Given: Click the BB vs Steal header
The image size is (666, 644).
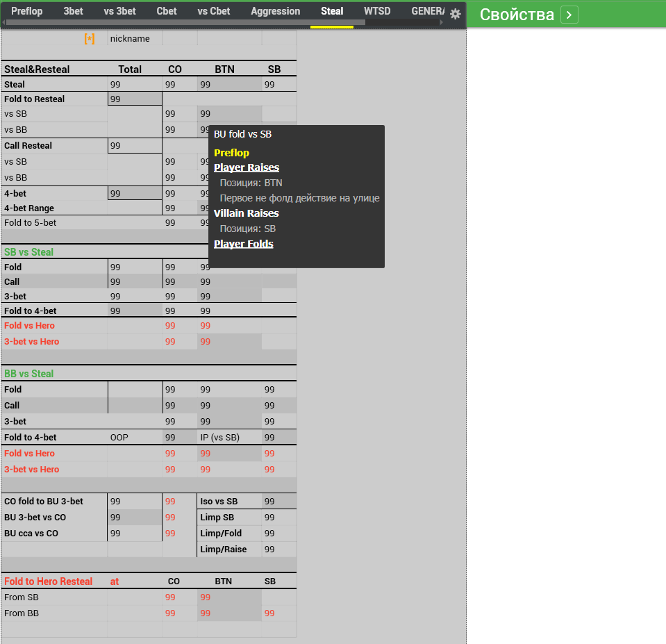Looking at the screenshot, I should (x=29, y=374).
